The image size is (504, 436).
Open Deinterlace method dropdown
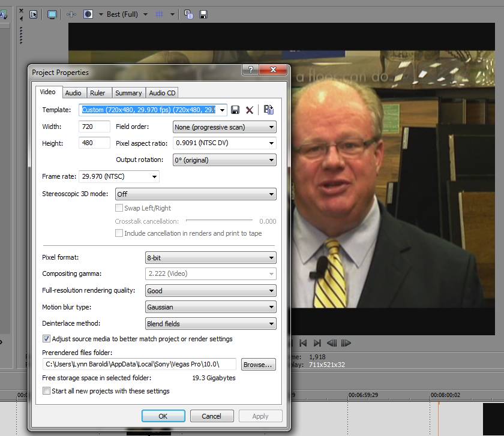point(211,323)
